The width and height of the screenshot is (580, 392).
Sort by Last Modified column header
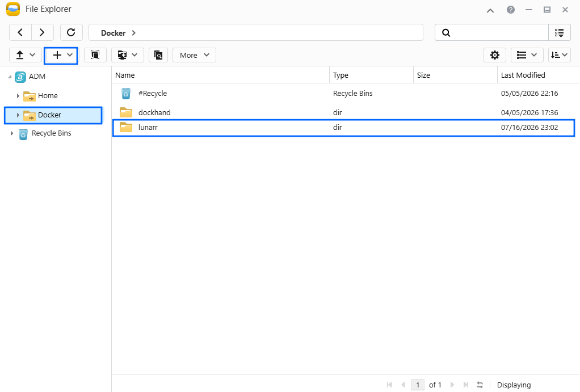pyautogui.click(x=539, y=75)
